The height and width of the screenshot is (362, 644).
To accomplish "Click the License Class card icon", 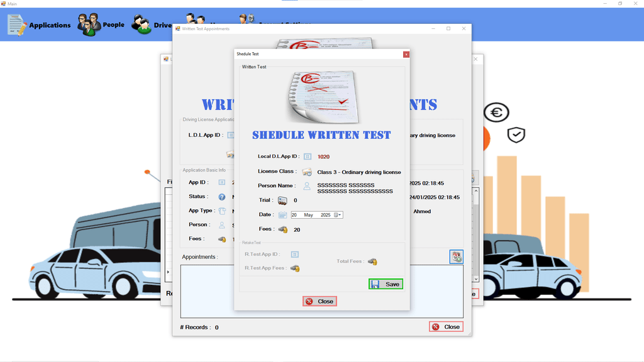I will (307, 172).
